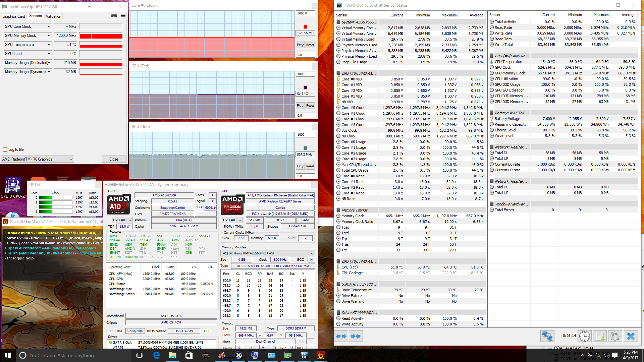Switch to the Validation tab

pos(53,16)
